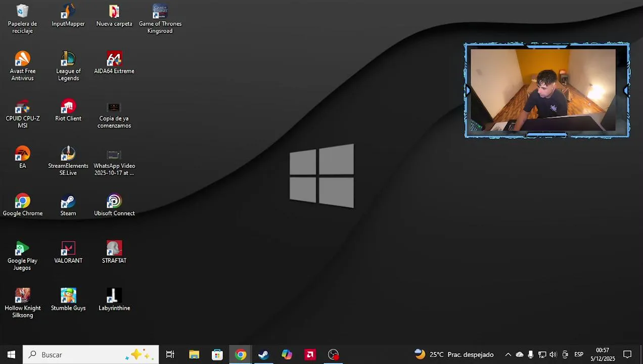643x364 pixels.
Task: Click the microphone tray icon
Action: 530,354
